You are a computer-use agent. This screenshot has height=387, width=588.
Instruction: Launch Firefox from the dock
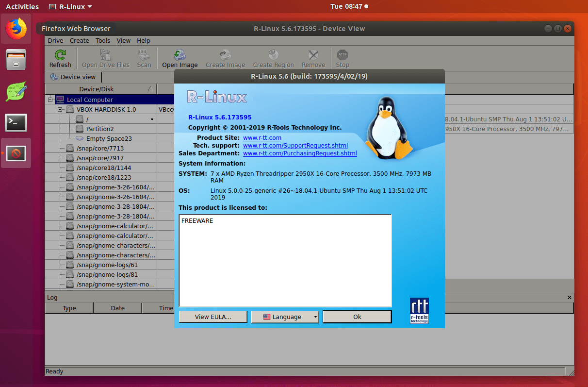click(x=16, y=29)
